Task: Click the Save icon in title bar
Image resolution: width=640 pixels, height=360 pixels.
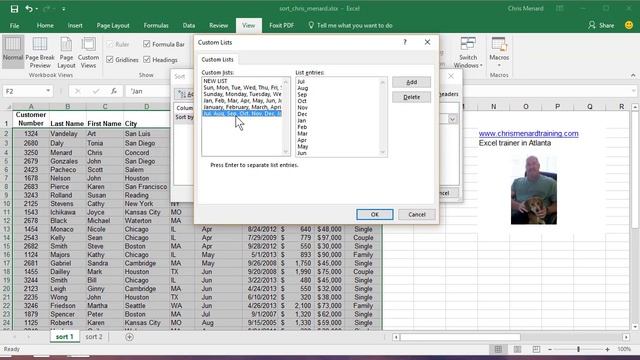Action: [x=14, y=9]
